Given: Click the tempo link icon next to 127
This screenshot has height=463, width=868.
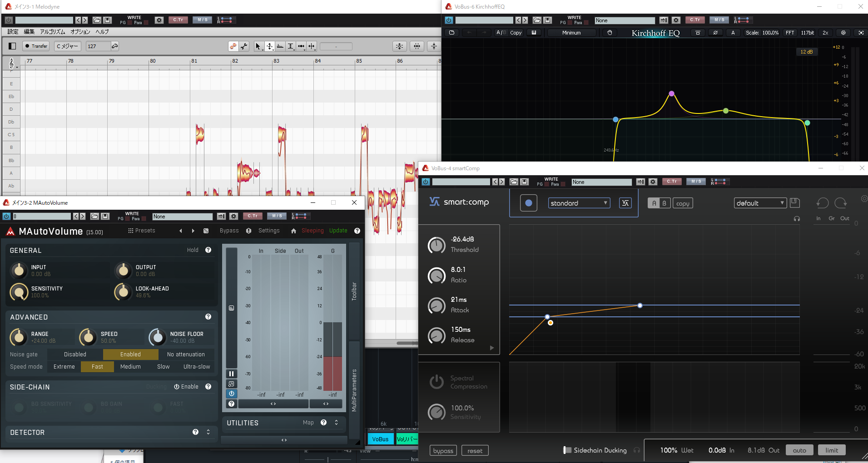Looking at the screenshot, I should pyautogui.click(x=114, y=46).
